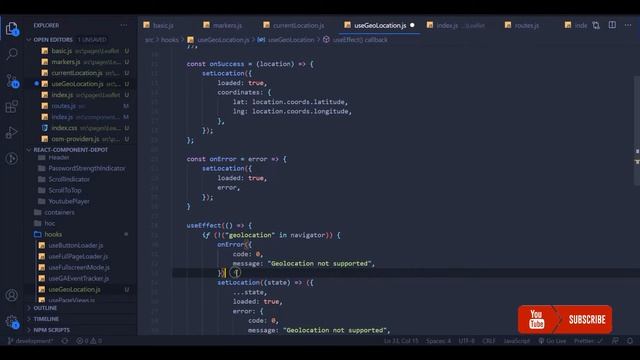Change the CRLF end of line setting
640x360 pixels.
489,341
